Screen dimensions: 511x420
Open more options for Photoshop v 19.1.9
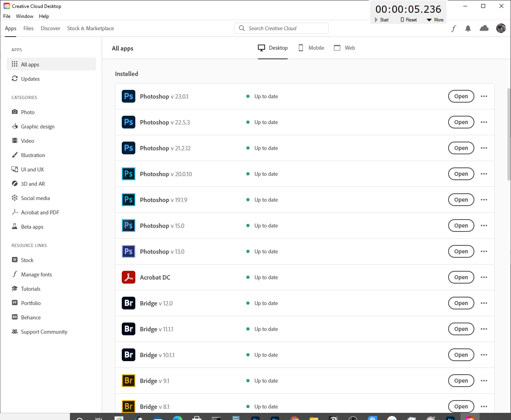(484, 200)
